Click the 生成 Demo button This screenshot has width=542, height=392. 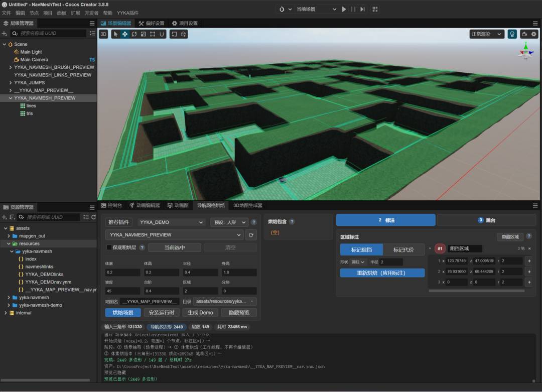(x=200, y=313)
